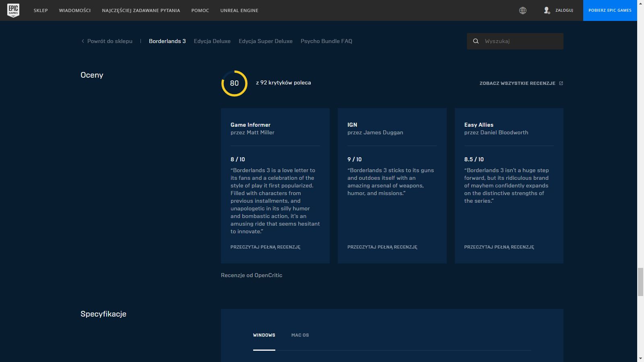Image resolution: width=644 pixels, height=362 pixels.
Task: Click the POBIERZ EPIC GAMES button
Action: tap(610, 10)
